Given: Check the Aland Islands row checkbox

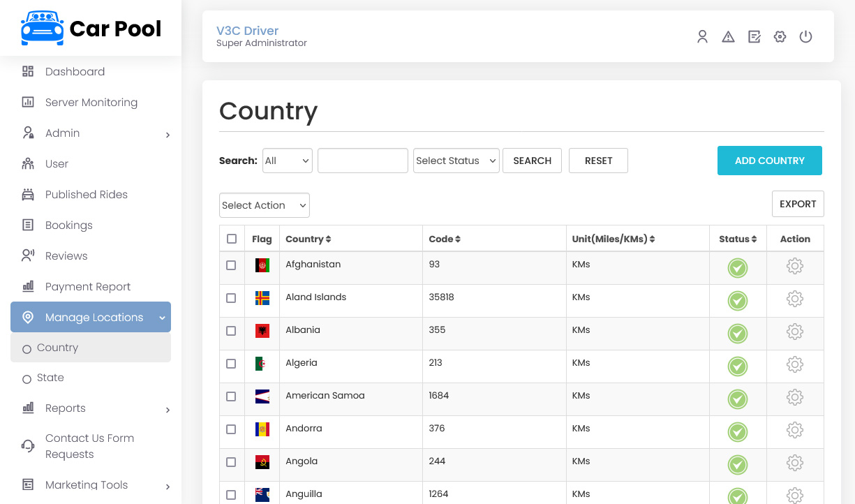Looking at the screenshot, I should coord(231,298).
